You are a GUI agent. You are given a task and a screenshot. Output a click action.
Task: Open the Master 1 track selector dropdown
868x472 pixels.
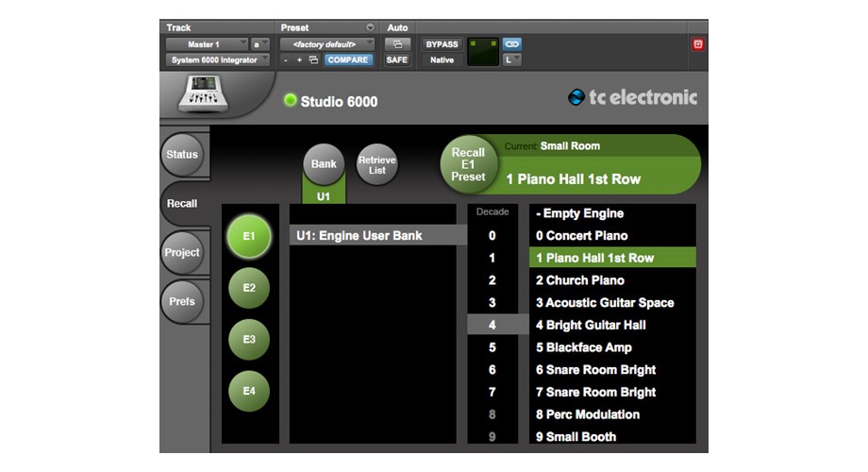click(207, 44)
